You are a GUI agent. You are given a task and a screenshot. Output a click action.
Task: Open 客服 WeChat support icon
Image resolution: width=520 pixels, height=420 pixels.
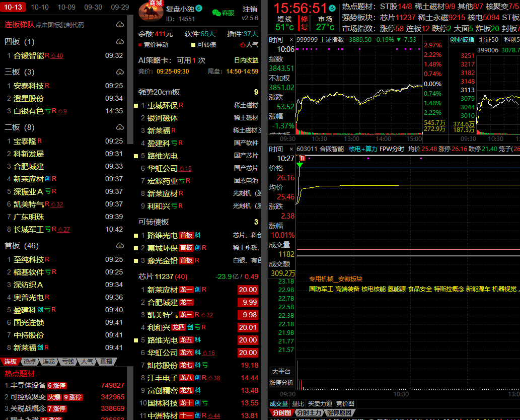click(x=216, y=13)
